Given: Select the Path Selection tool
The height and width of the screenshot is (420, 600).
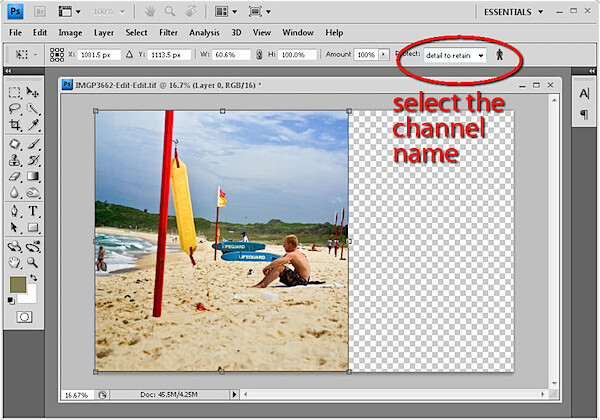Looking at the screenshot, I should (x=15, y=228).
